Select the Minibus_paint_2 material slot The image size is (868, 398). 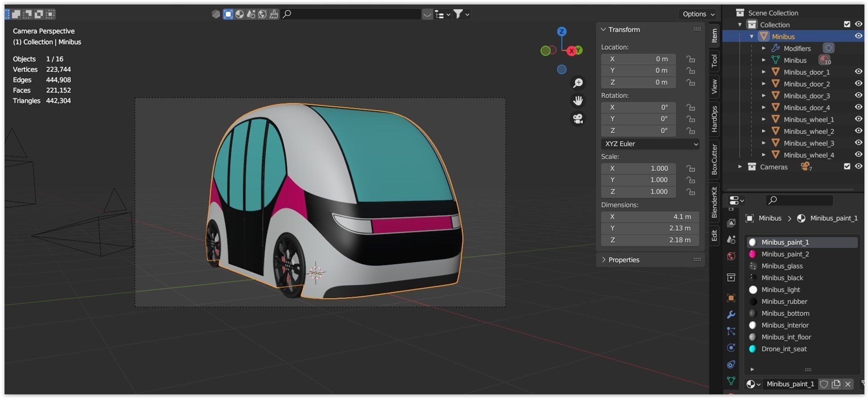[x=802, y=254]
